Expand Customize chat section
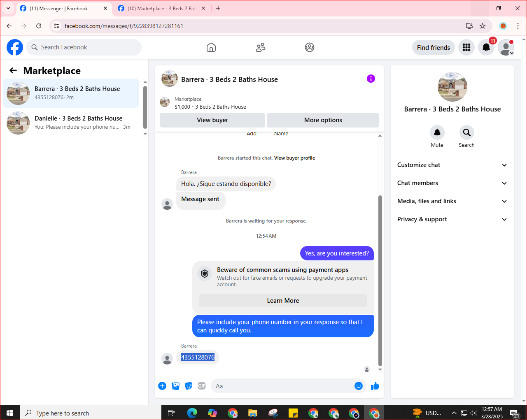Image resolution: width=527 pixels, height=420 pixels. (x=452, y=165)
